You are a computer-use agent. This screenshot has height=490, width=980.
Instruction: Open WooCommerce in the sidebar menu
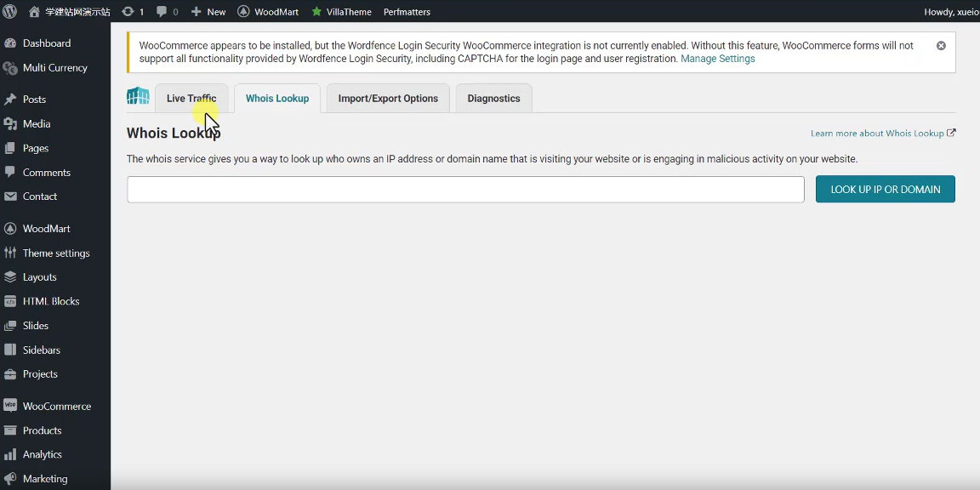(55, 407)
